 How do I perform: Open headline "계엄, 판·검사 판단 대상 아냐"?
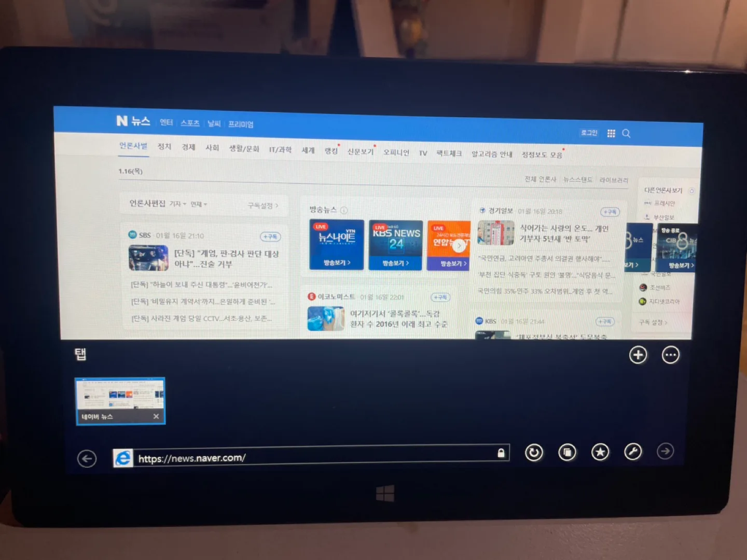226,259
